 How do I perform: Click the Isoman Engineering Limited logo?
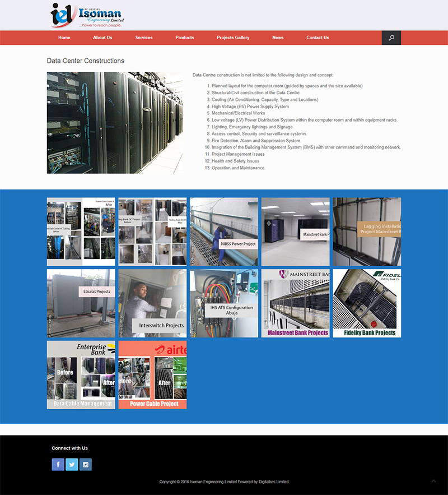[87, 15]
